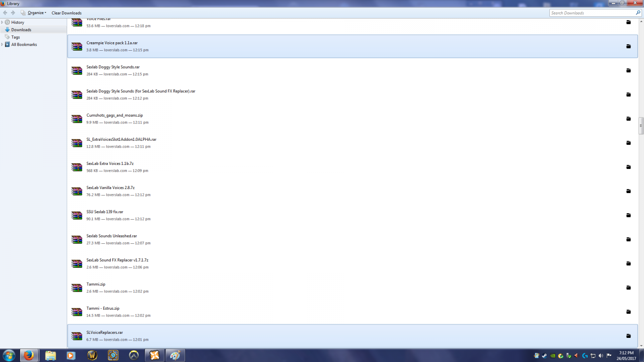Show Tammi.zip in its folder
Screen dimensions: 644x362
[x=628, y=288]
